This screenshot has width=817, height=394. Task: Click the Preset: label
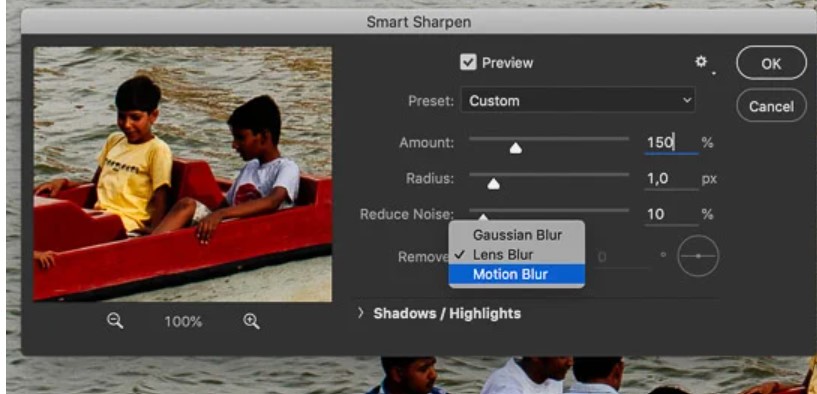click(431, 101)
